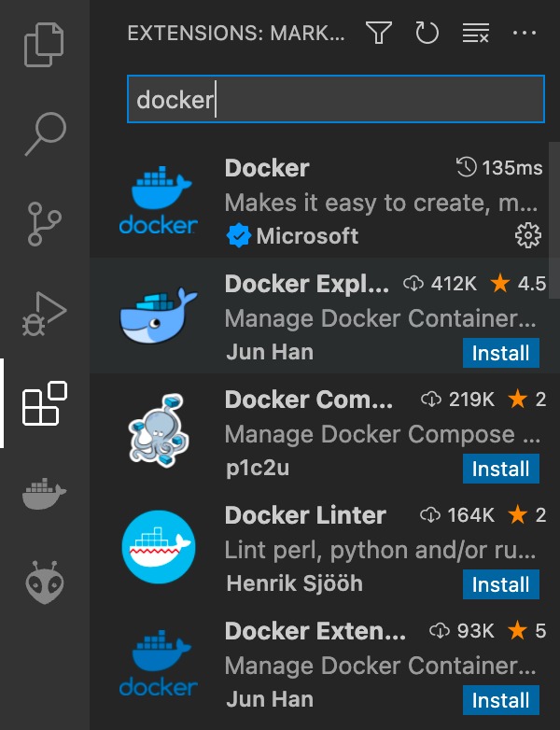Viewport: 560px width, 730px height.
Task: Click the Docker Extension Pack logo
Action: point(159,663)
